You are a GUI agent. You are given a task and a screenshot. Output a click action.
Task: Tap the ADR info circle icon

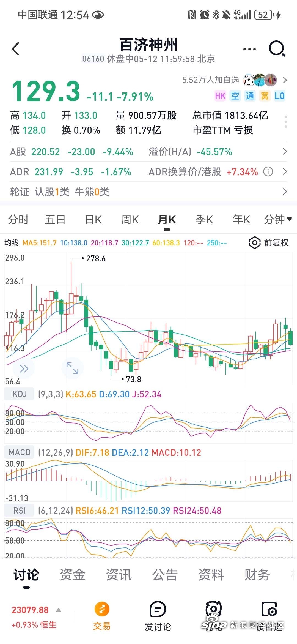coord(268,172)
